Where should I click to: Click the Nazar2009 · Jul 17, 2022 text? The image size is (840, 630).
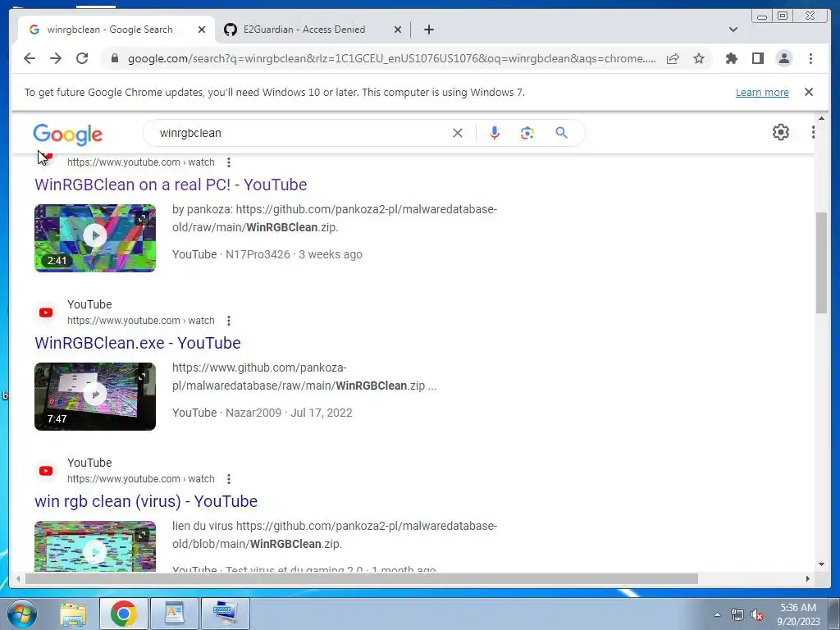pyautogui.click(x=289, y=413)
